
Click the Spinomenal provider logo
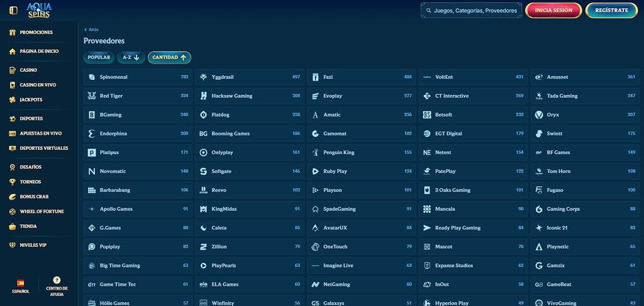[92, 77]
